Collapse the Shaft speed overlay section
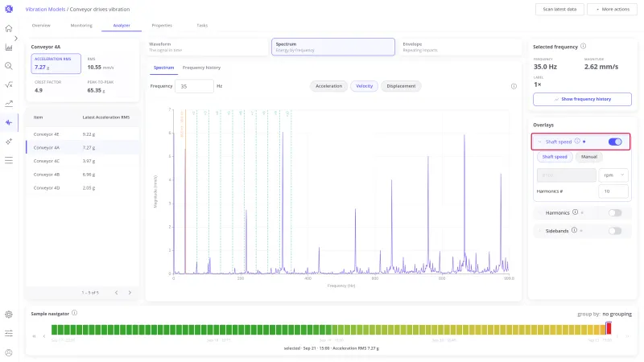This screenshot has height=362, width=644. point(539,142)
